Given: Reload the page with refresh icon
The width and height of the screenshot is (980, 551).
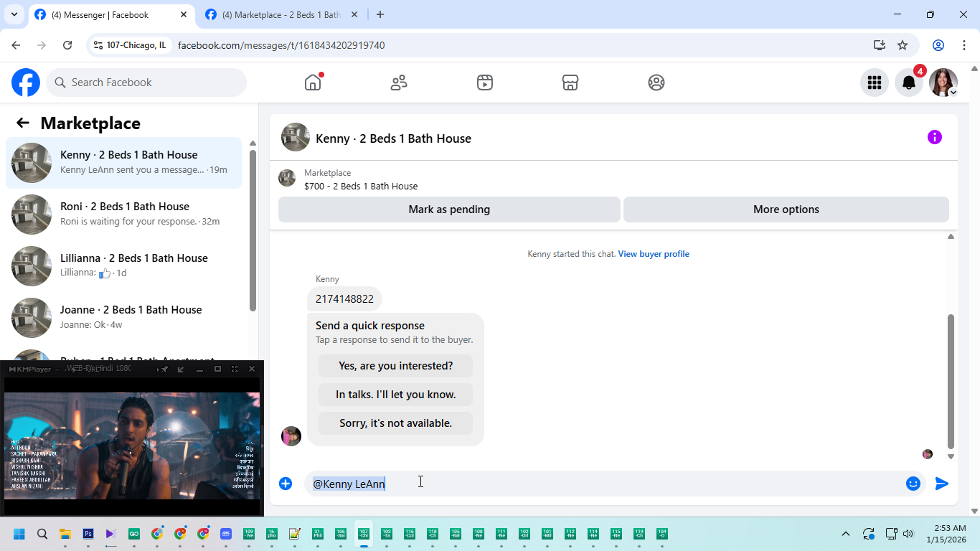Looking at the screenshot, I should 67,45.
